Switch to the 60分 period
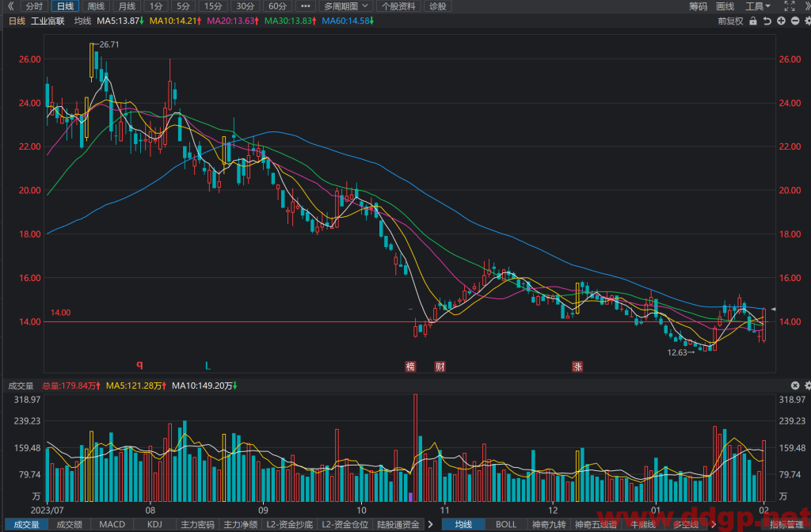 click(x=277, y=6)
